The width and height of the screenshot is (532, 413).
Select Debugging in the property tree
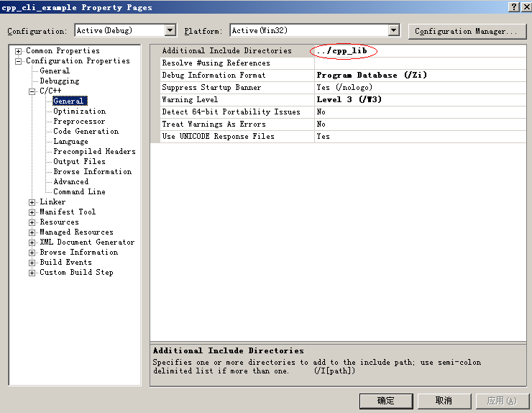tap(60, 81)
